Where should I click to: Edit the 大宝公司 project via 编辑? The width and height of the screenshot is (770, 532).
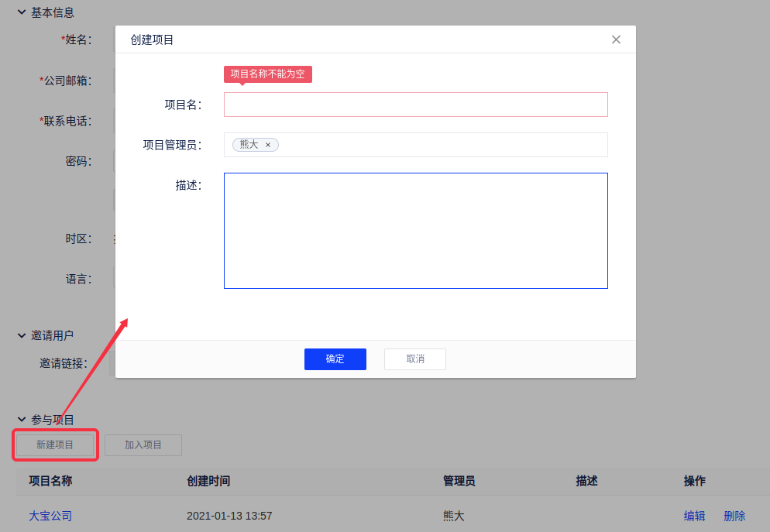tap(694, 516)
